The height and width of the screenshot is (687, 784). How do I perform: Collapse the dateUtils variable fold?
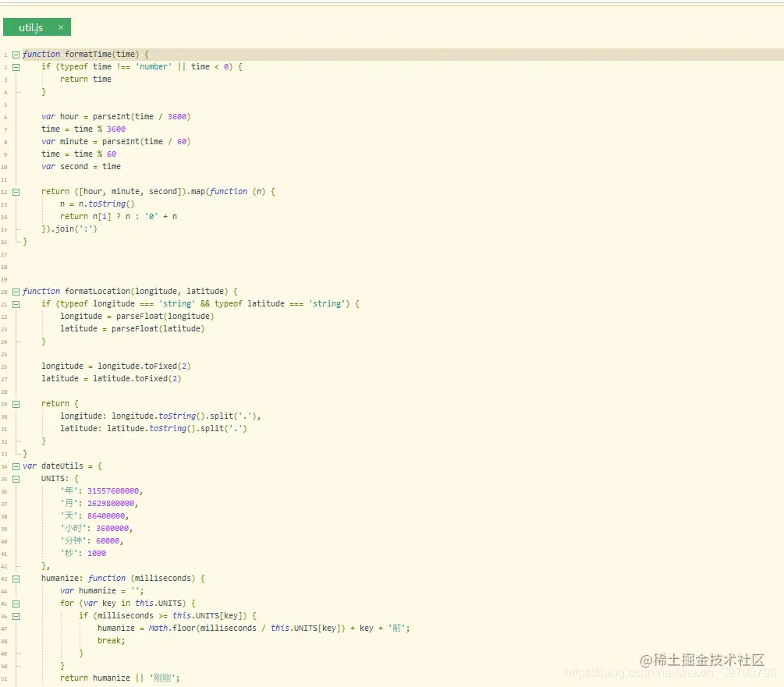click(16, 466)
